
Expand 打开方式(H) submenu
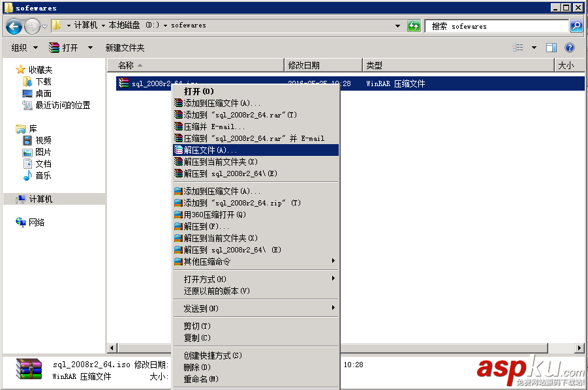pos(256,279)
